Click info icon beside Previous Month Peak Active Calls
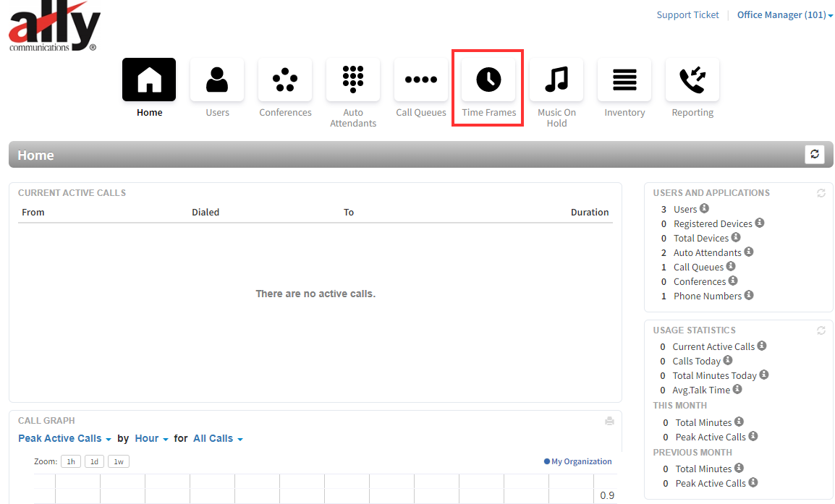 coord(753,482)
